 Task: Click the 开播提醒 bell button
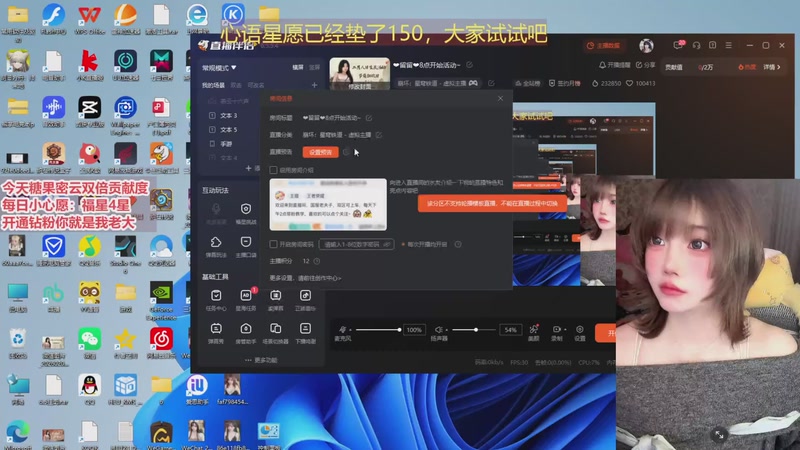pos(614,65)
